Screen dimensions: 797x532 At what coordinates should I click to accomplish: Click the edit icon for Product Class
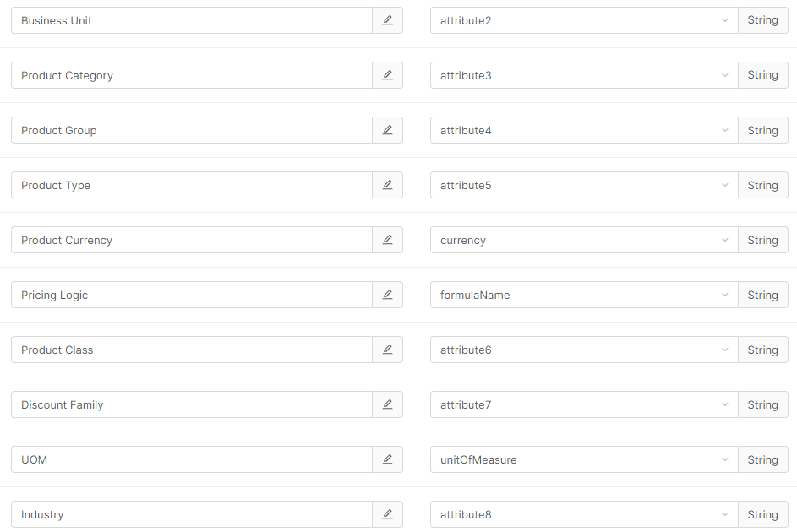[x=387, y=350]
